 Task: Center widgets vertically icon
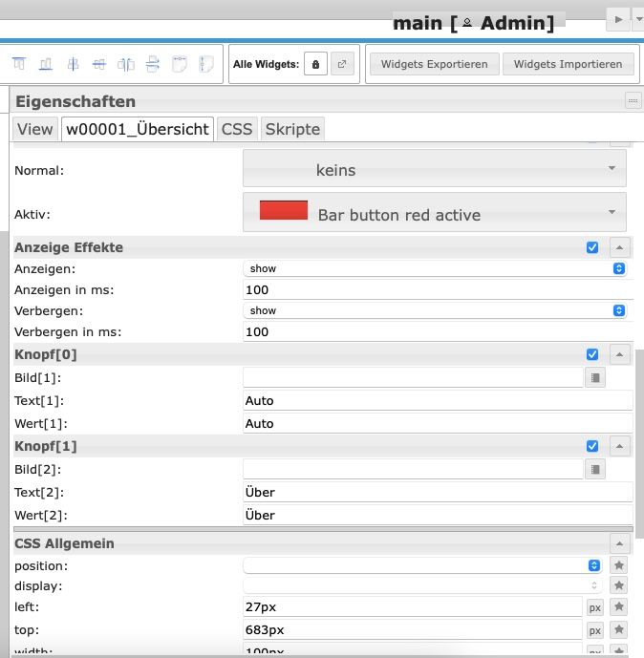click(73, 64)
